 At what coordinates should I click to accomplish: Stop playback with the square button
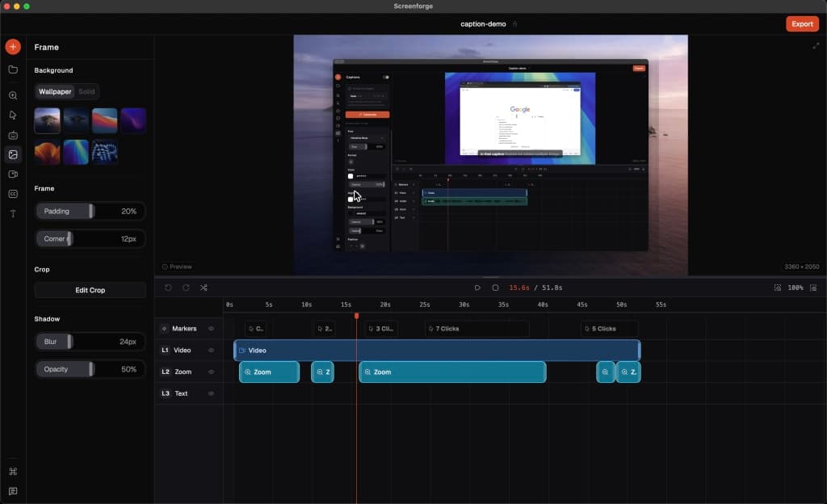(495, 288)
